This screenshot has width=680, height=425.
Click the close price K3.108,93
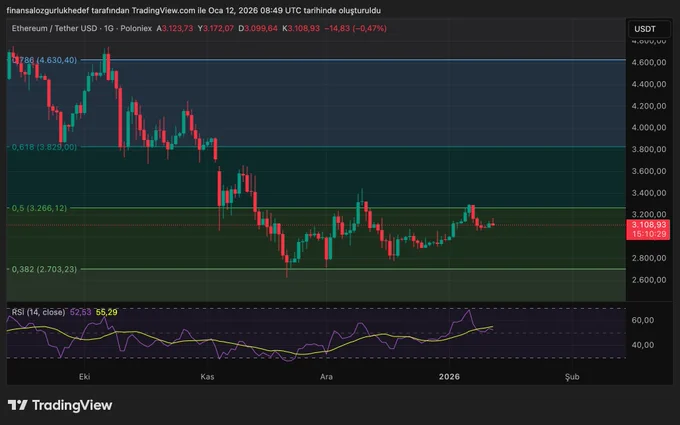[x=301, y=28]
